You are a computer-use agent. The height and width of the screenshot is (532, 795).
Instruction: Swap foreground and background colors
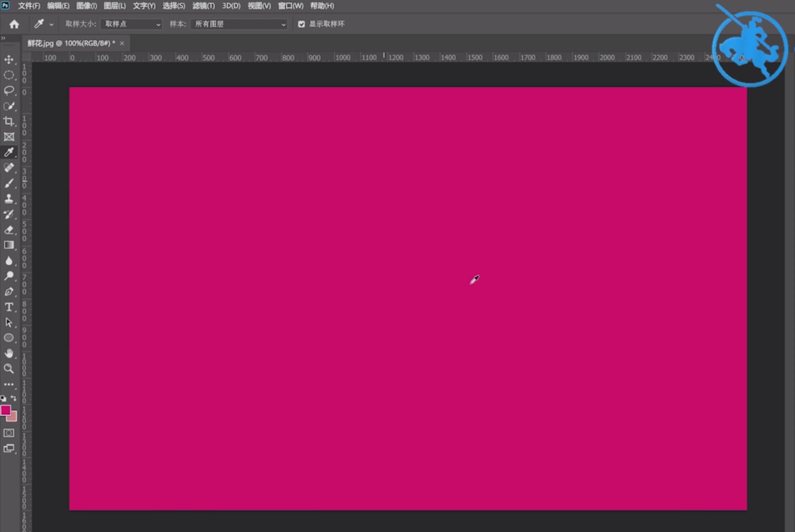(x=14, y=398)
